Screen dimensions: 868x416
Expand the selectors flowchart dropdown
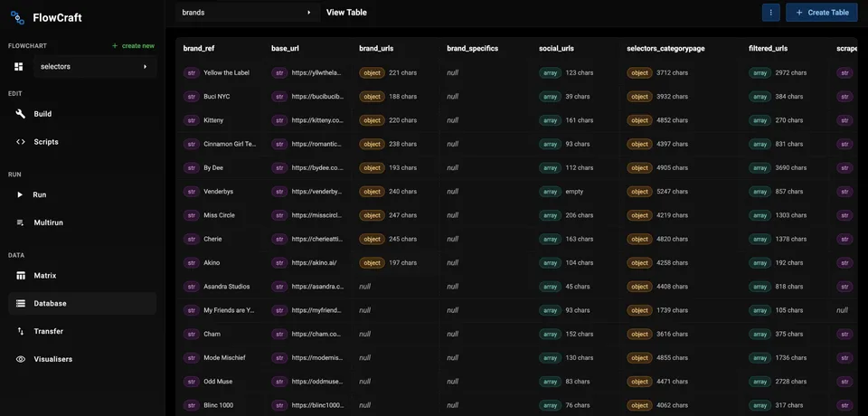pos(95,67)
